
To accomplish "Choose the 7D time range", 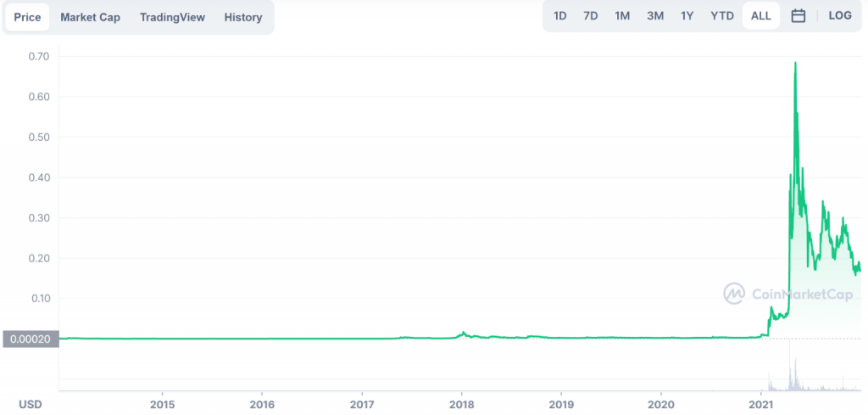I will point(591,16).
